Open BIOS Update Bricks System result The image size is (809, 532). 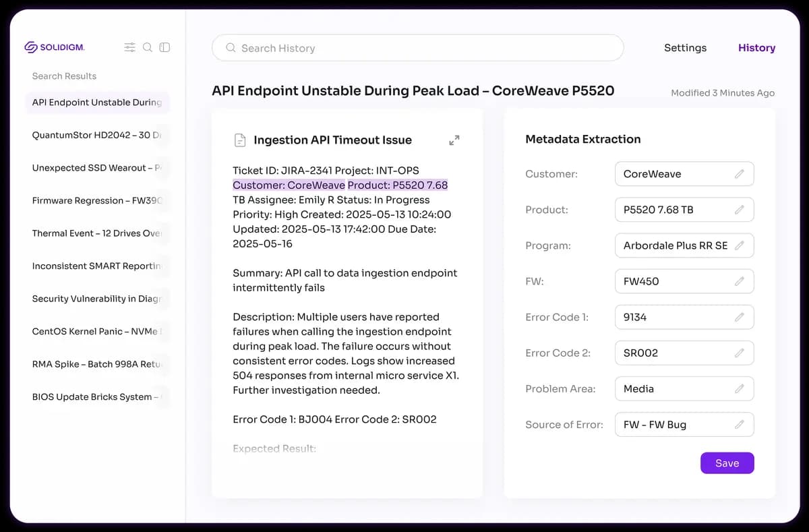click(x=98, y=396)
